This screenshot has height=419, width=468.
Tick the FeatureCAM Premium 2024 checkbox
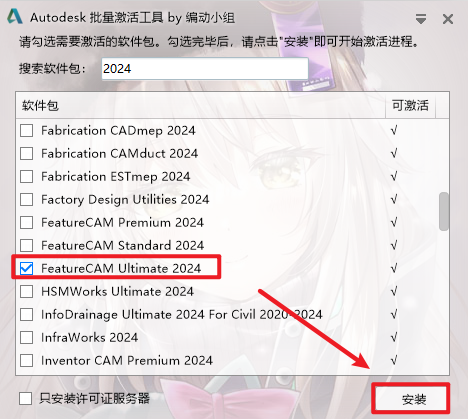click(26, 222)
